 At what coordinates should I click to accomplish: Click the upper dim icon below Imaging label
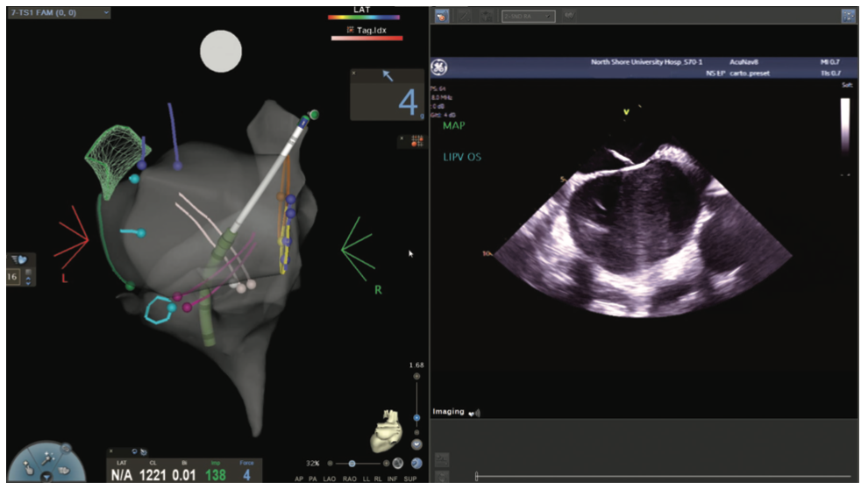pos(442,458)
